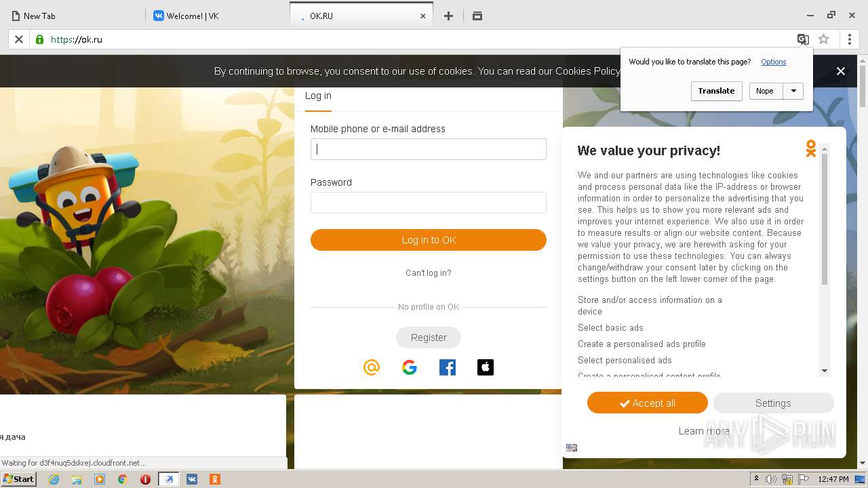The width and height of the screenshot is (868, 488).
Task: Focus the Password input field
Action: click(429, 203)
